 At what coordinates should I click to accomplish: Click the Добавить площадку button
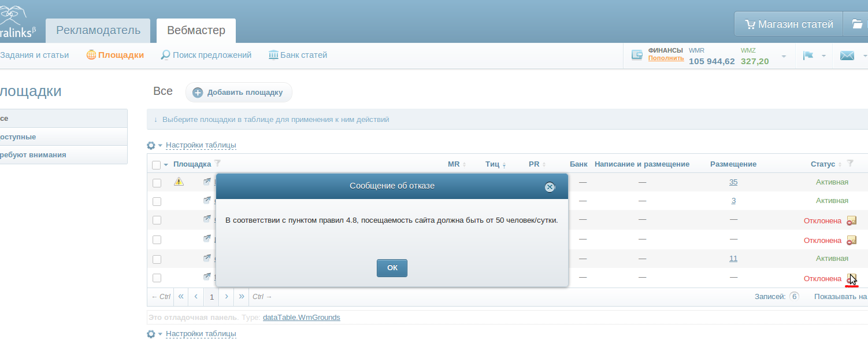(239, 93)
